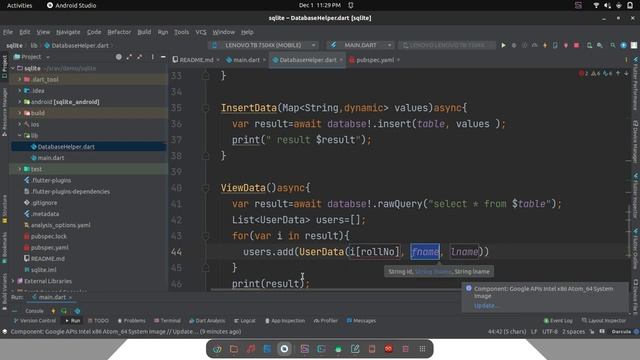
Task: Close the DatabaseHelper.dart editor tab
Action: pos(341,60)
